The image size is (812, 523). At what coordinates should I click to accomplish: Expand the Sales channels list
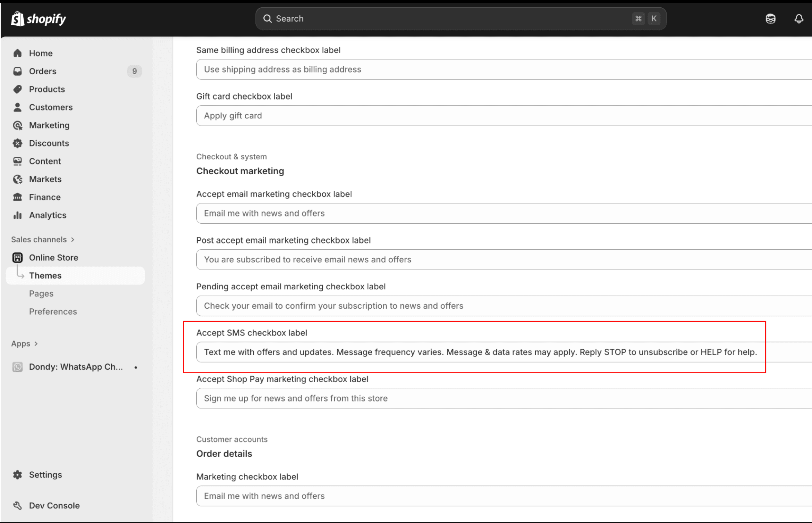pyautogui.click(x=43, y=239)
